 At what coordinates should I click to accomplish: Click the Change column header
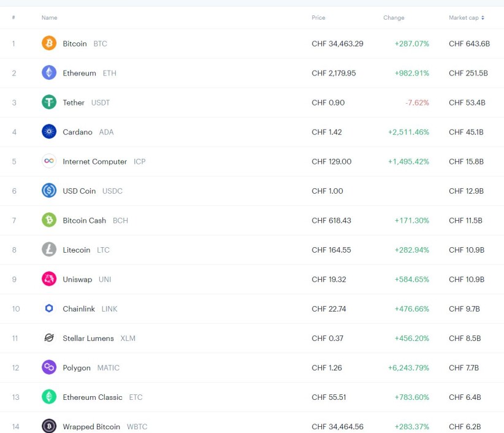point(394,18)
